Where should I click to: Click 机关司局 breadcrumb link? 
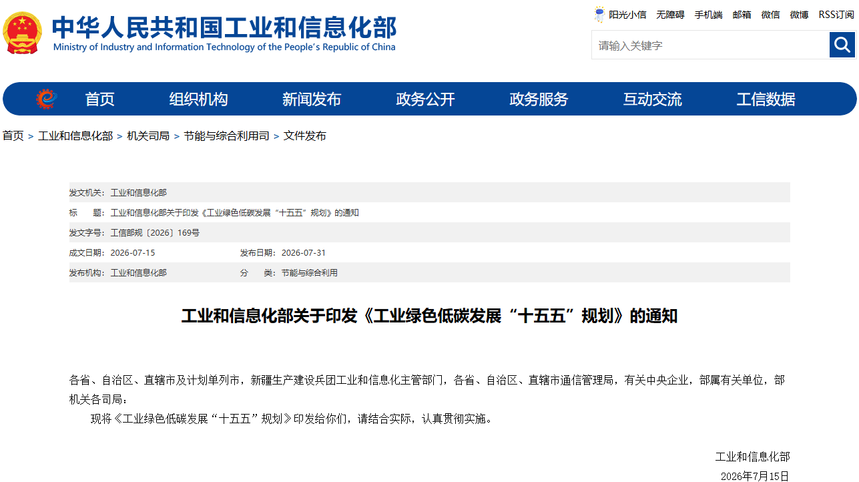click(148, 136)
